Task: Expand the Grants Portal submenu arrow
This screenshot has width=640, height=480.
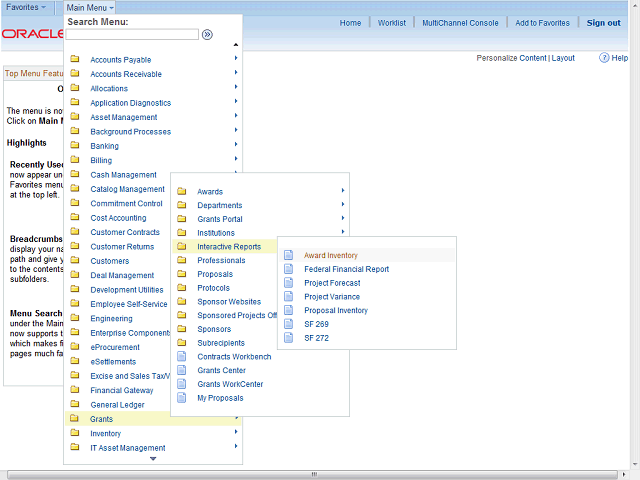Action: click(343, 218)
